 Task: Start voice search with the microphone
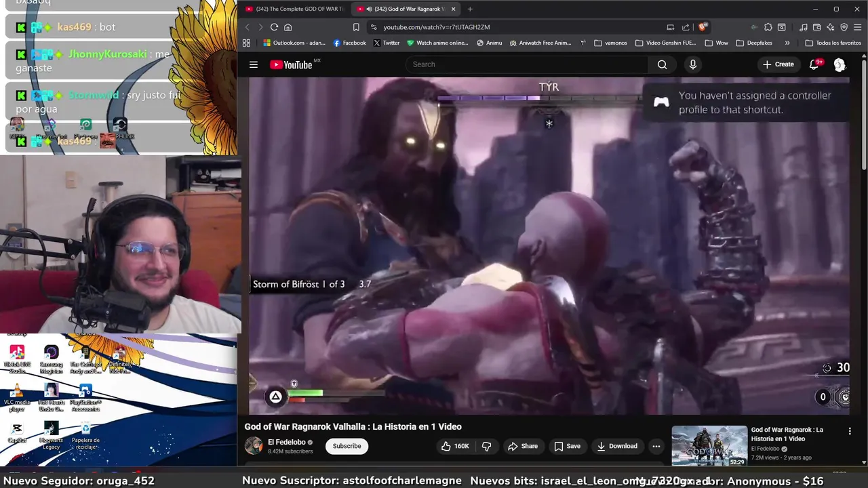coord(692,64)
